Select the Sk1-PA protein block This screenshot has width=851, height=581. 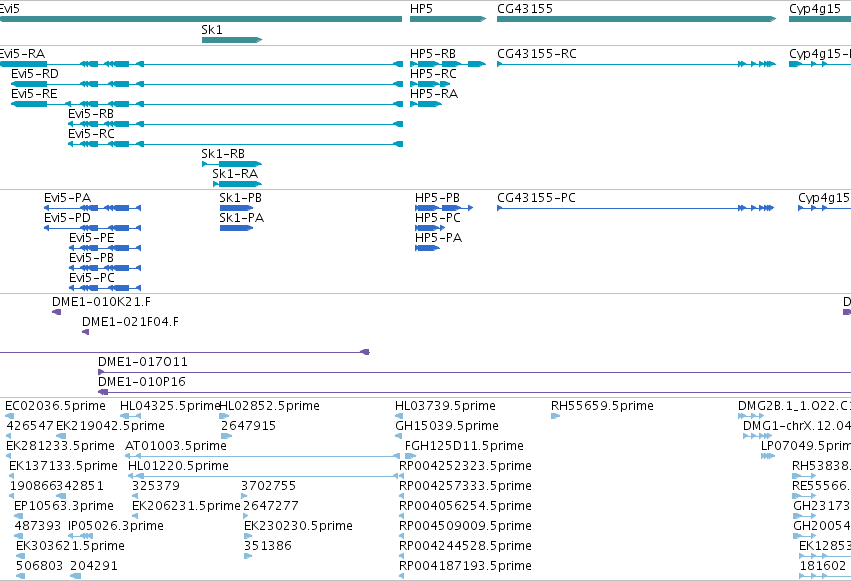tap(236, 228)
